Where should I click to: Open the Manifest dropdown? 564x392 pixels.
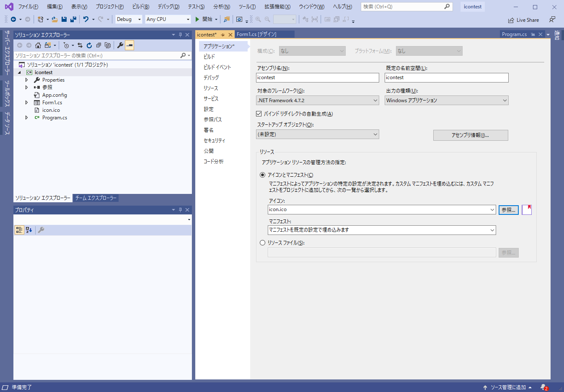[x=382, y=230]
